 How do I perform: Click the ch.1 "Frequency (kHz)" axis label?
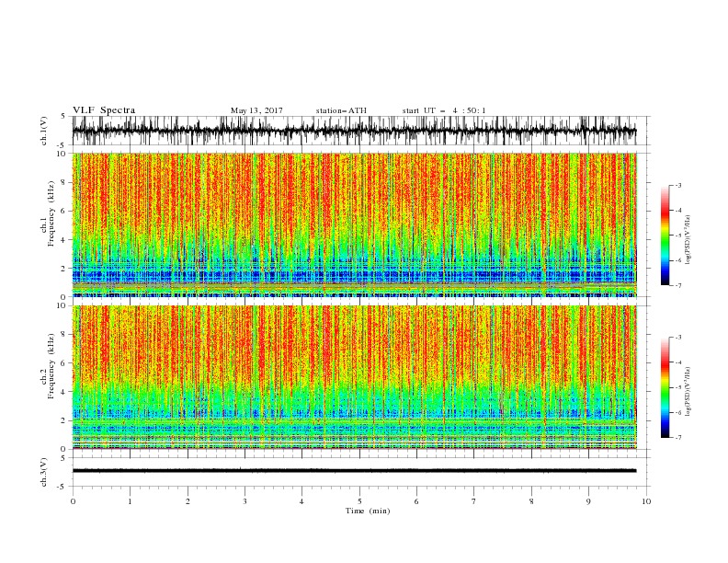51,214
